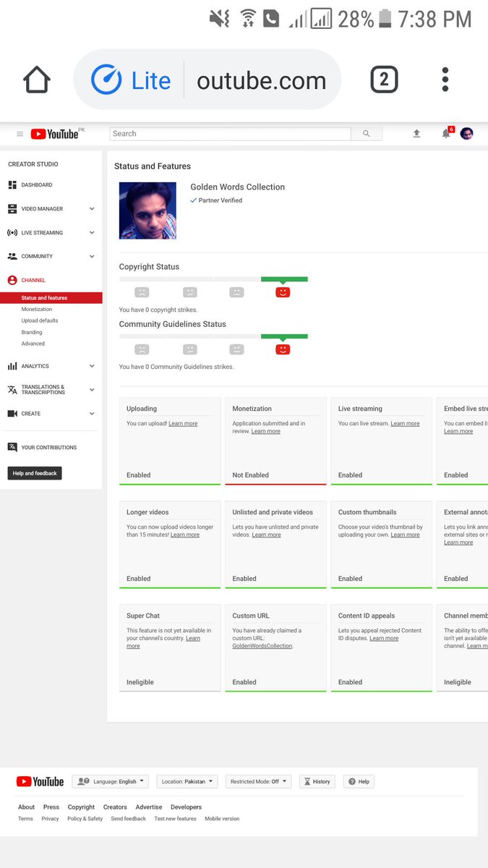Open Monetization submenu item
The height and width of the screenshot is (868, 488).
pos(36,309)
